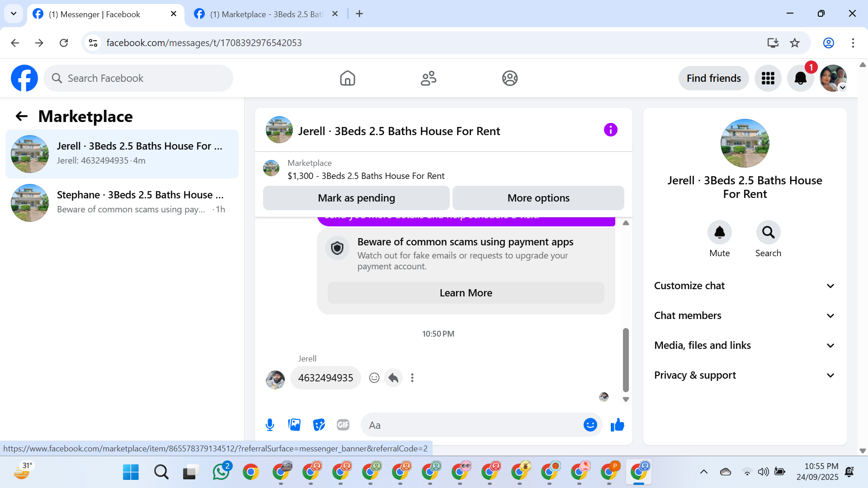Open conversation information purple icon

click(610, 130)
